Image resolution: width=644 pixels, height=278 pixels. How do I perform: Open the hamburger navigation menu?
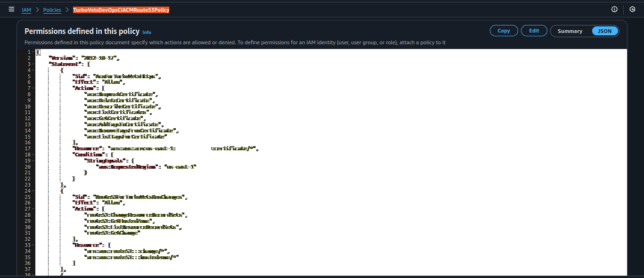11,9
